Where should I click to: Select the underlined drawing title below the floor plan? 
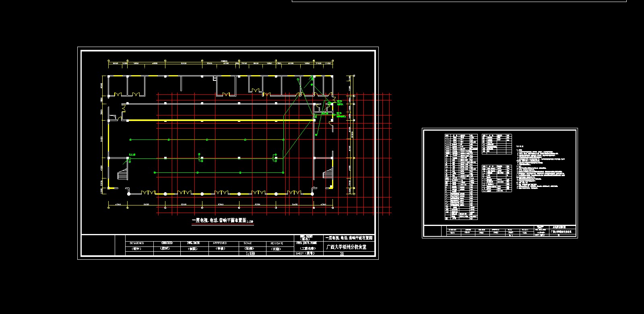click(223, 221)
